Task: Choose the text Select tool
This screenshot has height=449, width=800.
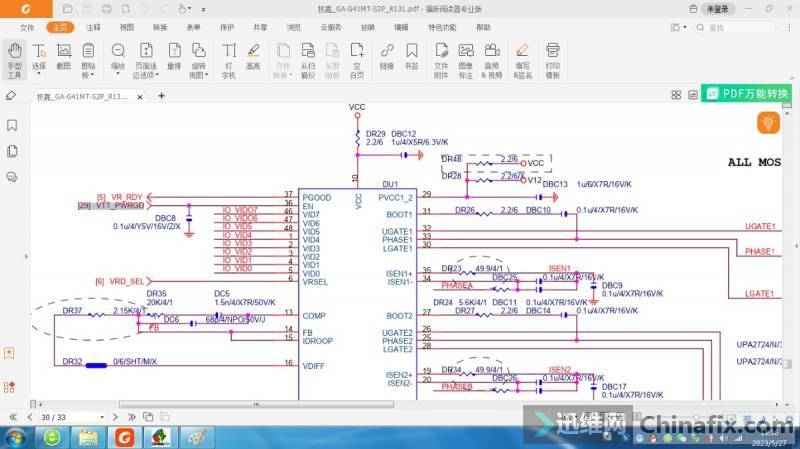Action: 39,58
